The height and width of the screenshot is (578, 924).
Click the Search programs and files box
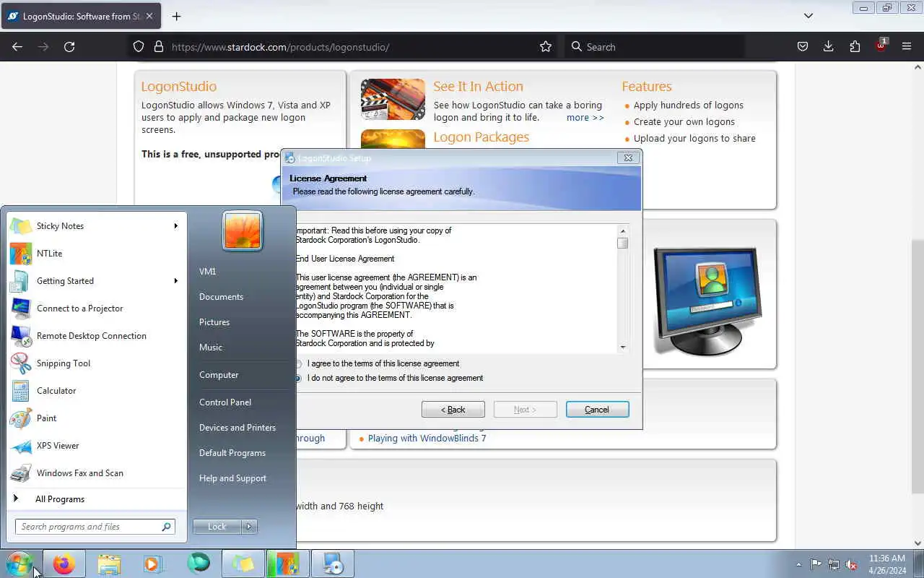click(x=95, y=527)
